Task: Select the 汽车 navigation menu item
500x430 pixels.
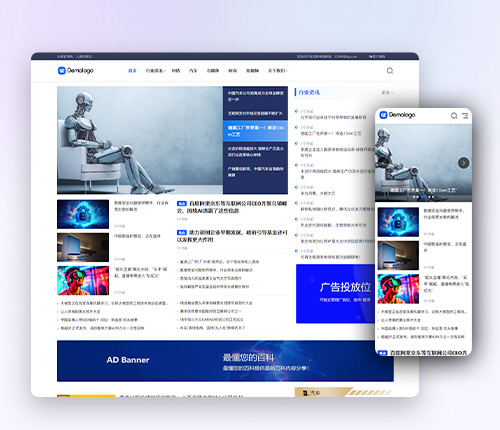Action: pos(193,71)
